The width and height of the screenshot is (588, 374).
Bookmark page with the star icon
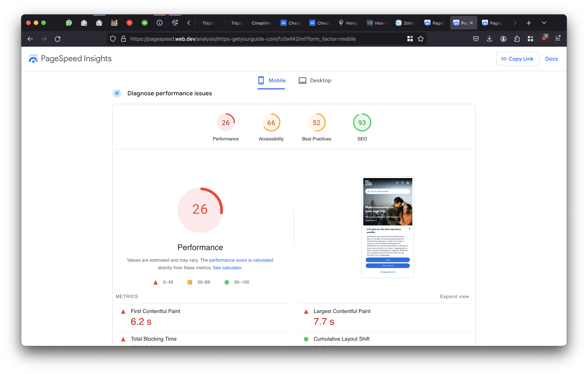click(x=420, y=39)
